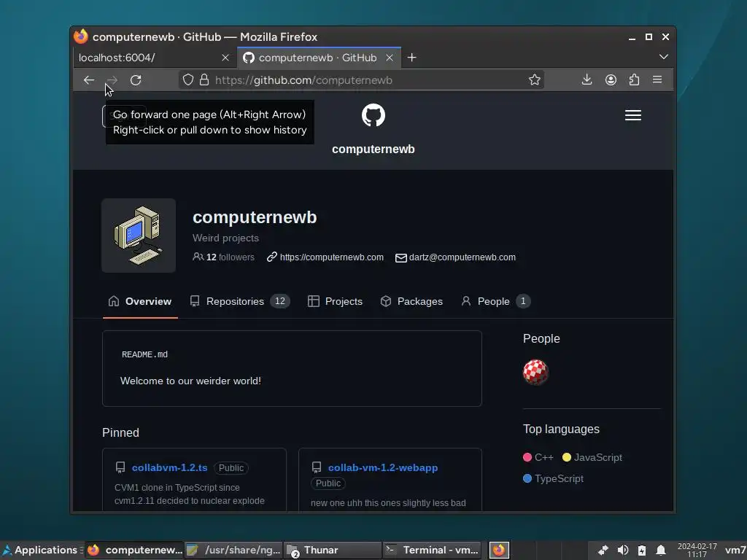The width and height of the screenshot is (747, 560).
Task: Open the Firefox extensions puzzle icon
Action: (x=634, y=79)
